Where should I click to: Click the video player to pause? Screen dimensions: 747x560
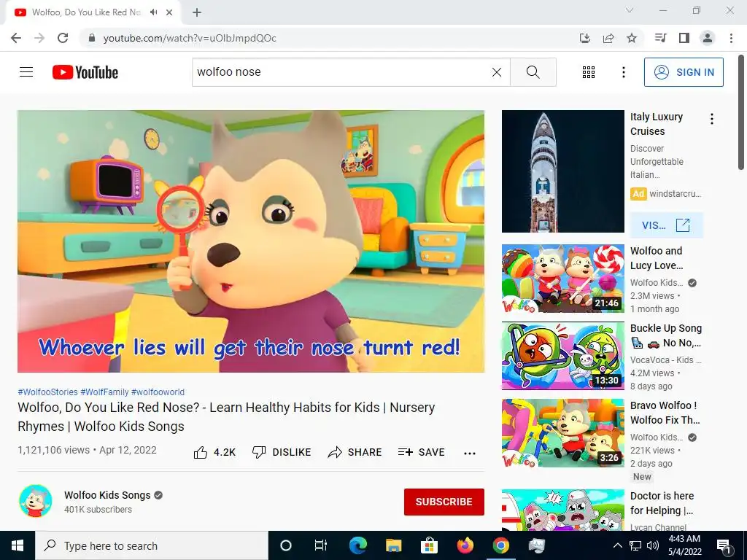click(251, 241)
